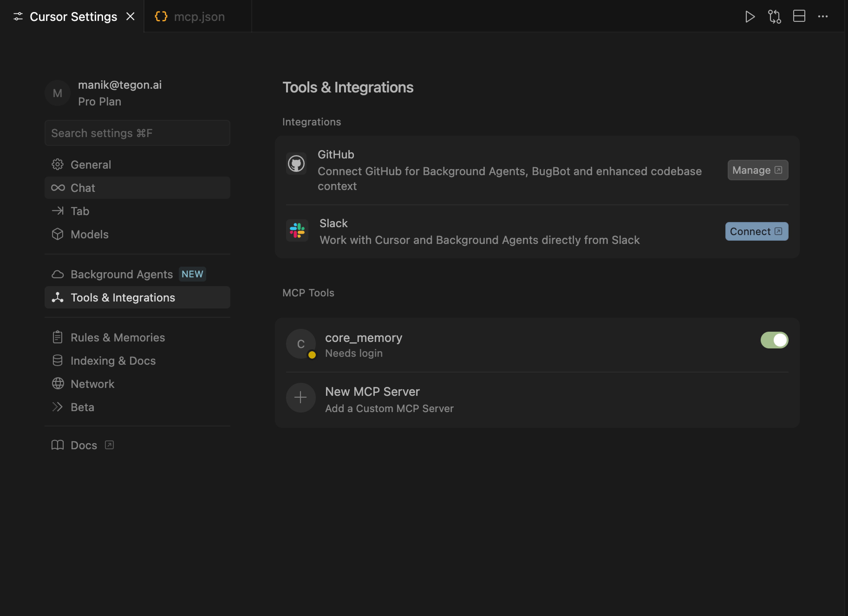
Task: Close the Cursor Settings tab
Action: click(130, 16)
